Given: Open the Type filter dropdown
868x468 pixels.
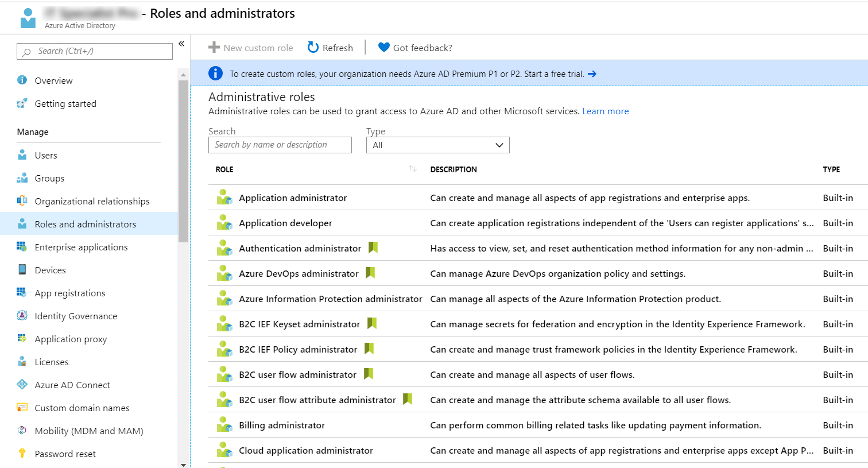Looking at the screenshot, I should (x=437, y=145).
